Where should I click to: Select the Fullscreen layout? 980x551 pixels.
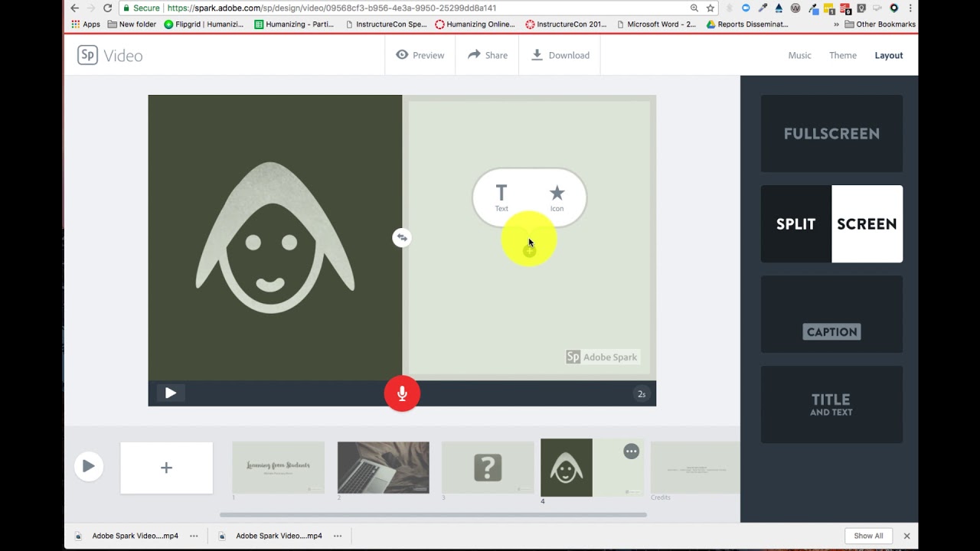click(x=831, y=133)
